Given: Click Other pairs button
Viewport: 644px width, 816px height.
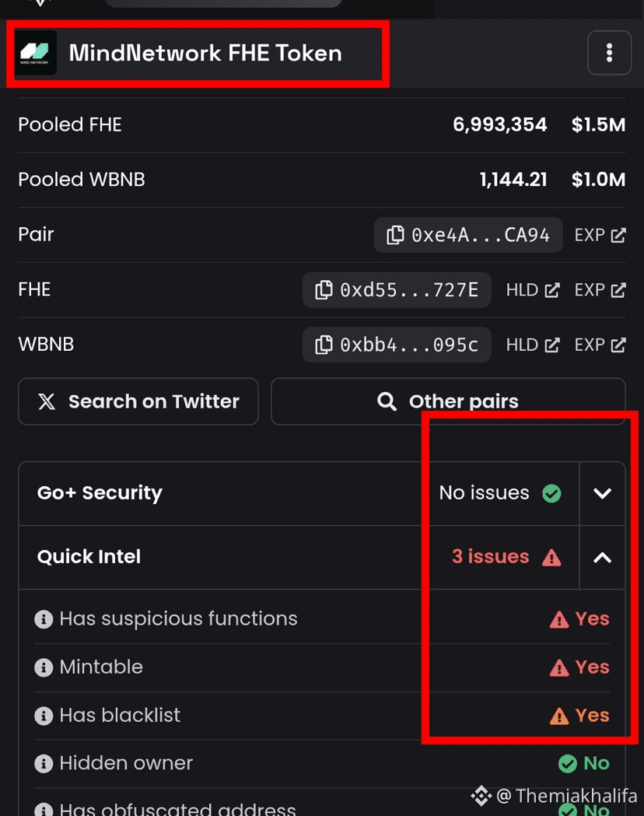Looking at the screenshot, I should [x=448, y=401].
